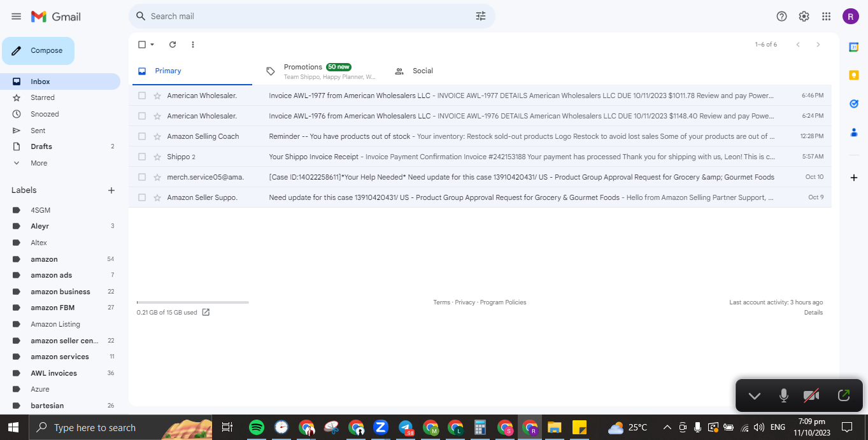Open the Your Shippo Invoice Receipt email

click(x=480, y=157)
